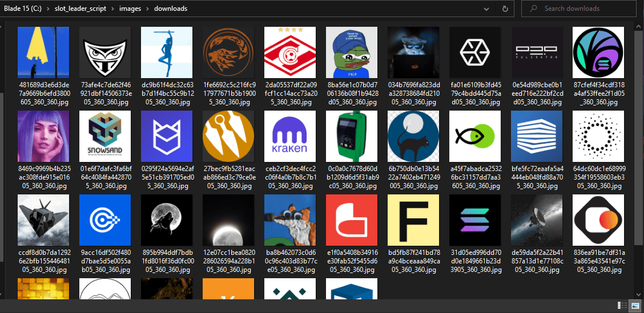Viewport: 644px width, 313px height.
Task: Select the fish with green circle thumbnail
Action: (475, 136)
